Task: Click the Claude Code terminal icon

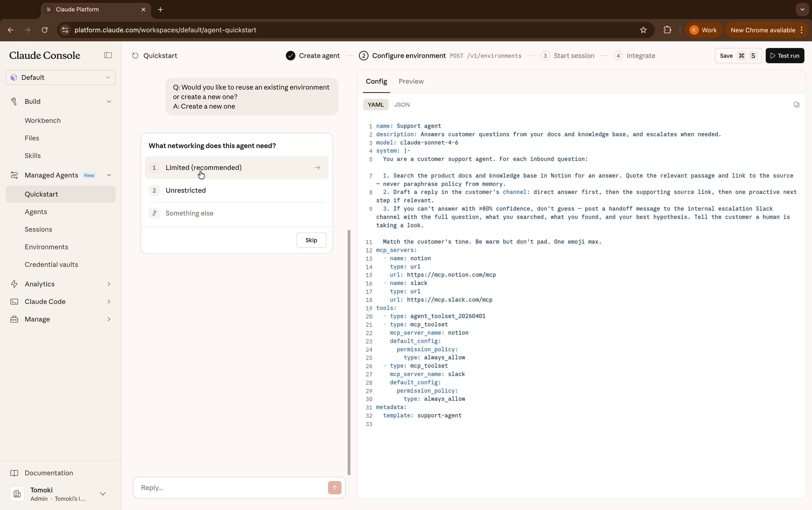Action: [14, 302]
